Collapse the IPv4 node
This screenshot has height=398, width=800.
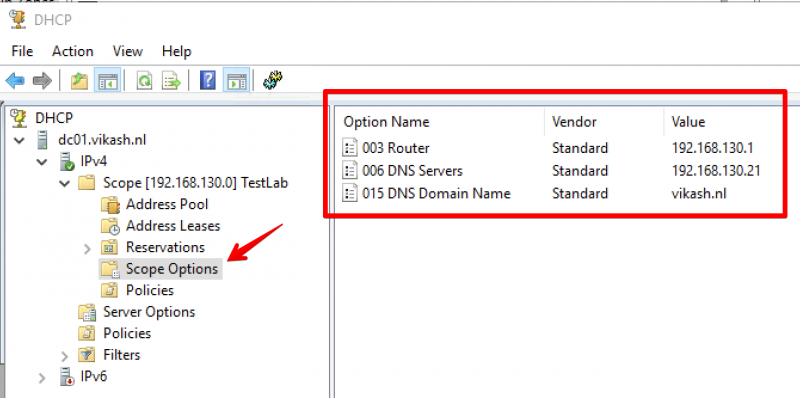tap(42, 162)
